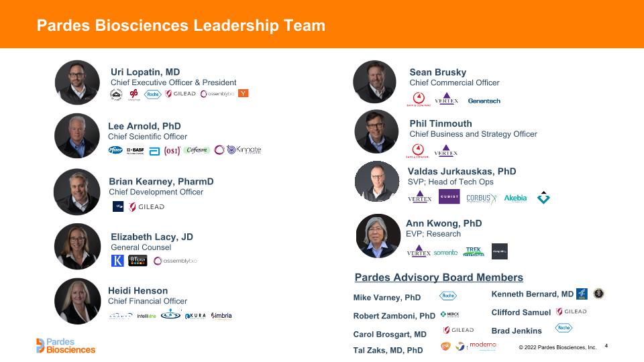Click the Merck logo beside Robert Zamboni
Screen dimensions: 644x362
coord(450,314)
